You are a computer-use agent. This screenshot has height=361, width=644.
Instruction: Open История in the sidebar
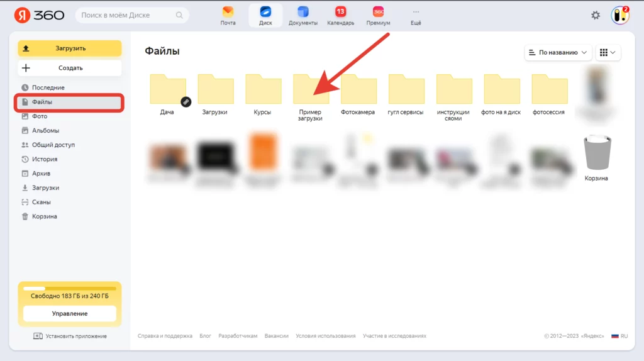(x=45, y=159)
